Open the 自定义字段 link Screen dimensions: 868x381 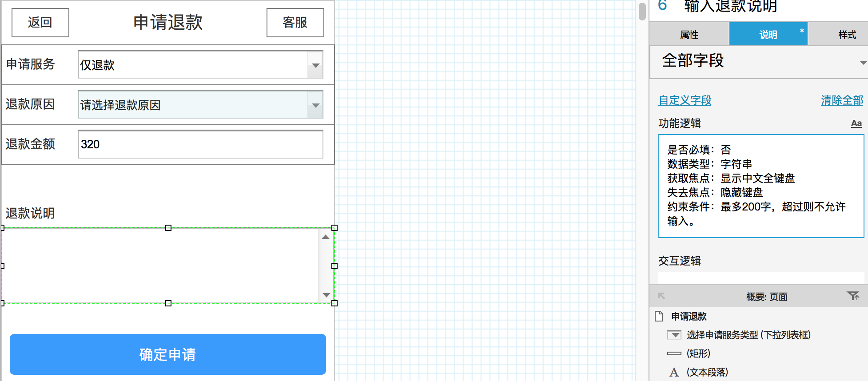pyautogui.click(x=685, y=100)
